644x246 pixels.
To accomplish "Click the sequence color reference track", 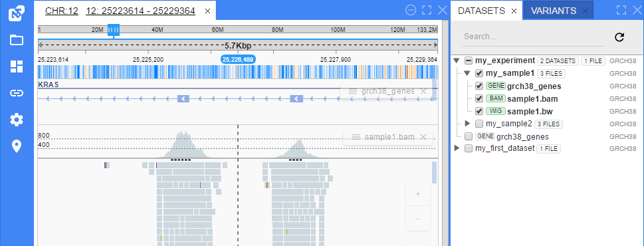I will pos(238,72).
